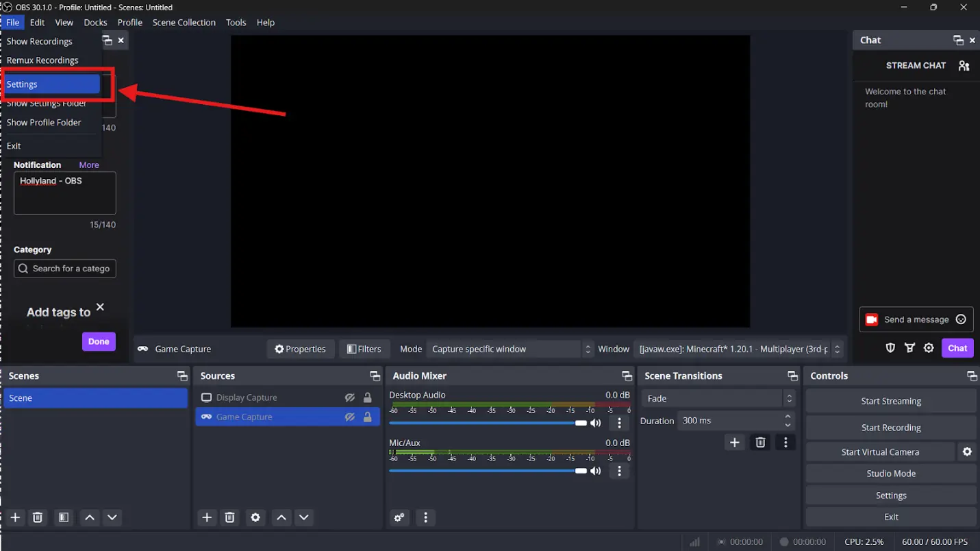Open the Window selection dropdown for Minecraft
The width and height of the screenshot is (980, 551).
pos(738,349)
